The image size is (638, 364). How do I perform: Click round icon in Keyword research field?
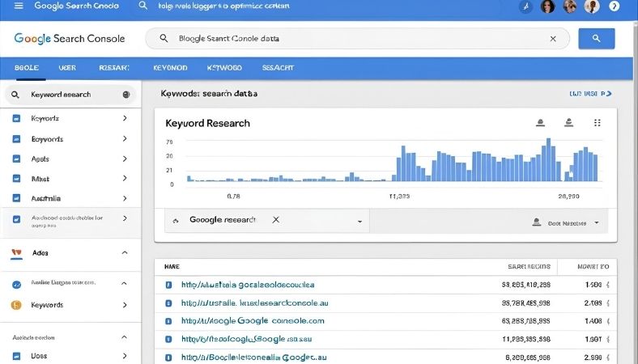pyautogui.click(x=126, y=95)
